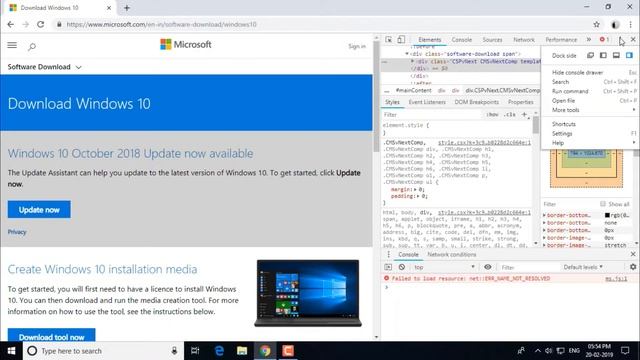Toggle the device toolbar icon
The image size is (640, 360).
tap(401, 40)
